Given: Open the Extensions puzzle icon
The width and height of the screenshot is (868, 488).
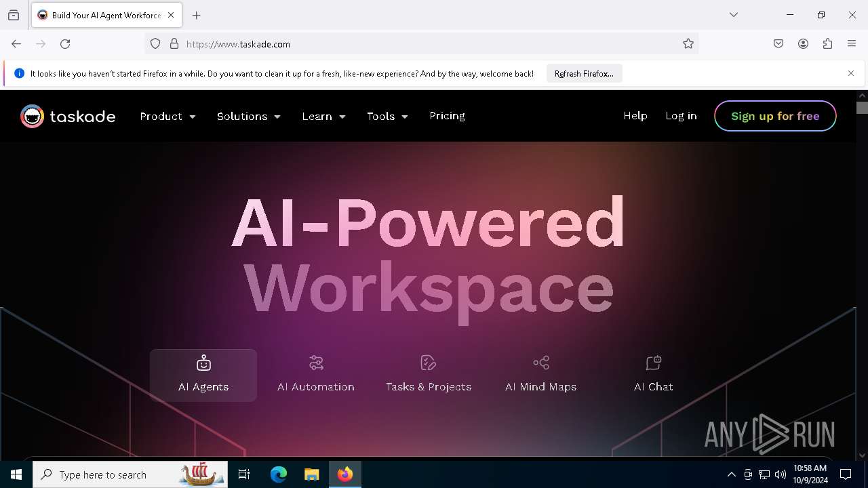Looking at the screenshot, I should point(827,44).
